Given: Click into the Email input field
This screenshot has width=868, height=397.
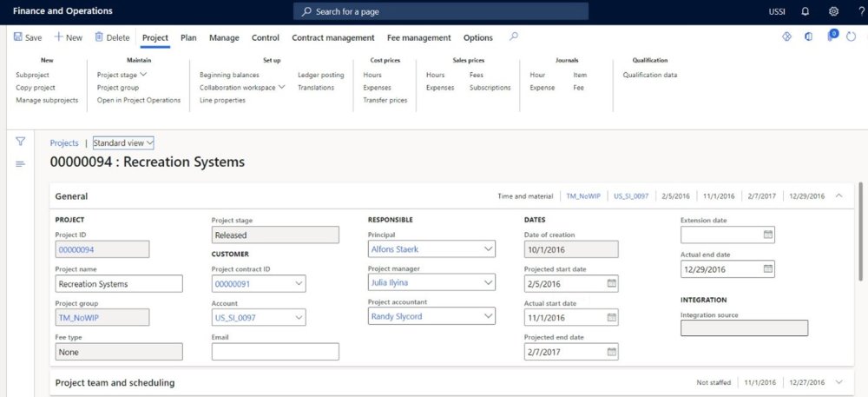Looking at the screenshot, I should [x=275, y=352].
